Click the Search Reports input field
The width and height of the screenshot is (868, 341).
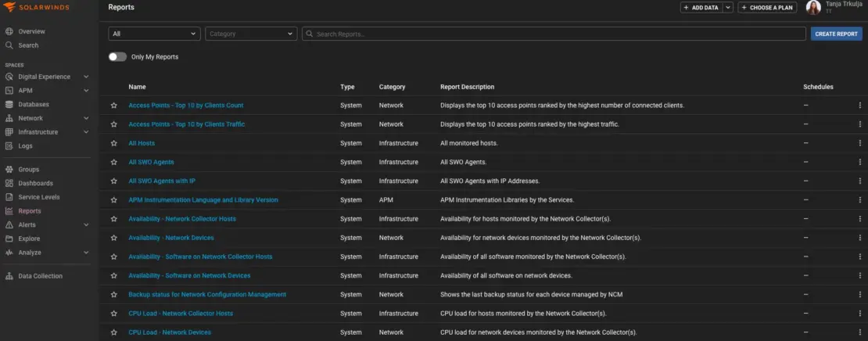[554, 34]
